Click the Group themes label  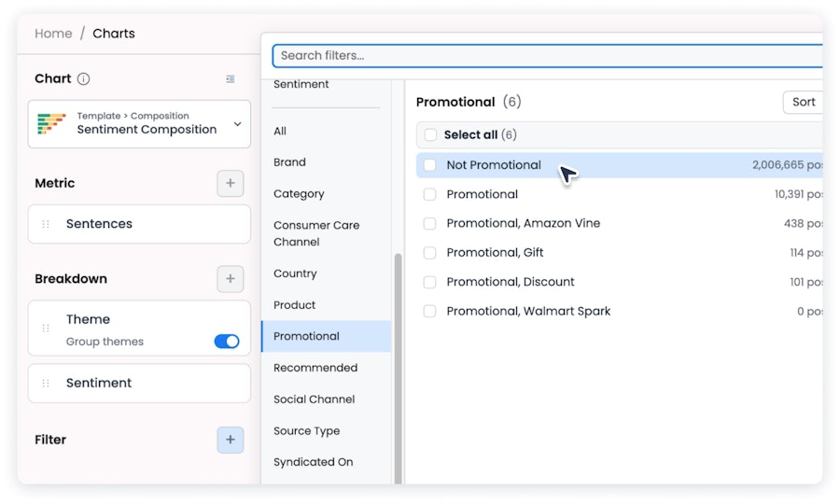pos(105,342)
